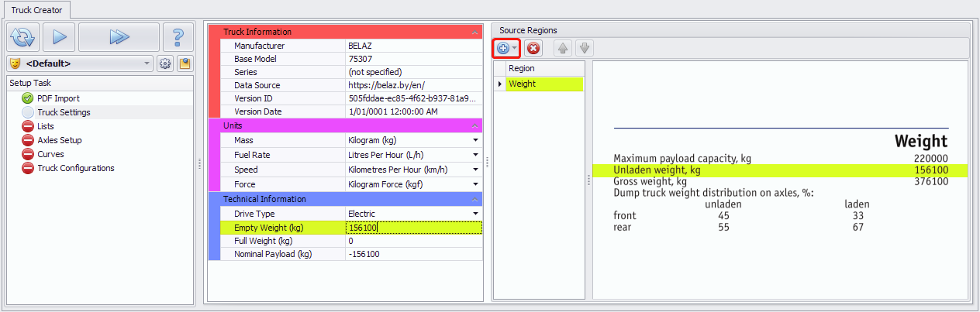Select the Axles Setup task
The height and width of the screenshot is (312, 980).
tap(59, 140)
